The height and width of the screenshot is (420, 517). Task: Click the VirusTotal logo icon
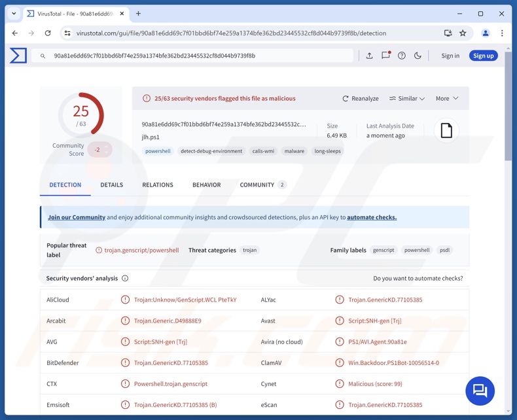(x=18, y=56)
